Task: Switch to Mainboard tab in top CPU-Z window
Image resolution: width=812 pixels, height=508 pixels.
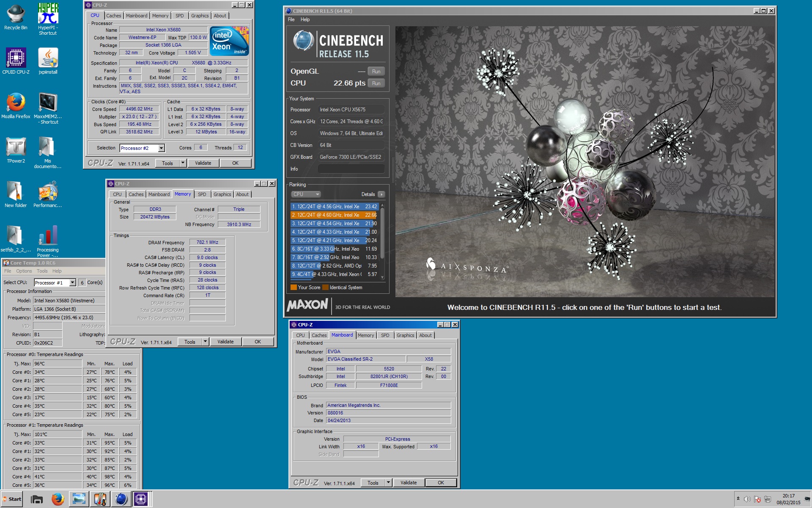Action: point(137,16)
